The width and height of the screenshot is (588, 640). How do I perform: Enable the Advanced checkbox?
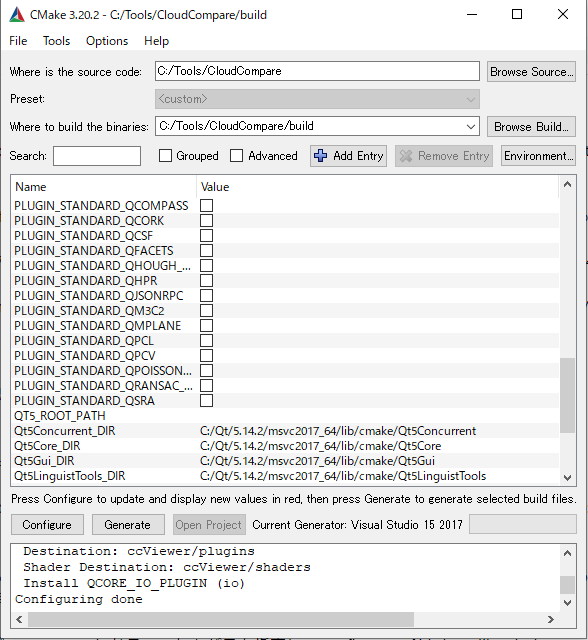(236, 156)
